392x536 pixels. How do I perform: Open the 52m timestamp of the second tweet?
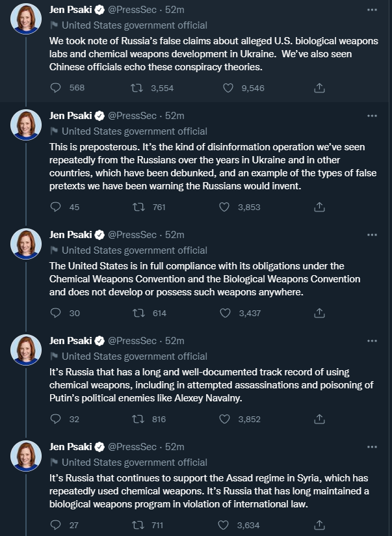coord(175,116)
